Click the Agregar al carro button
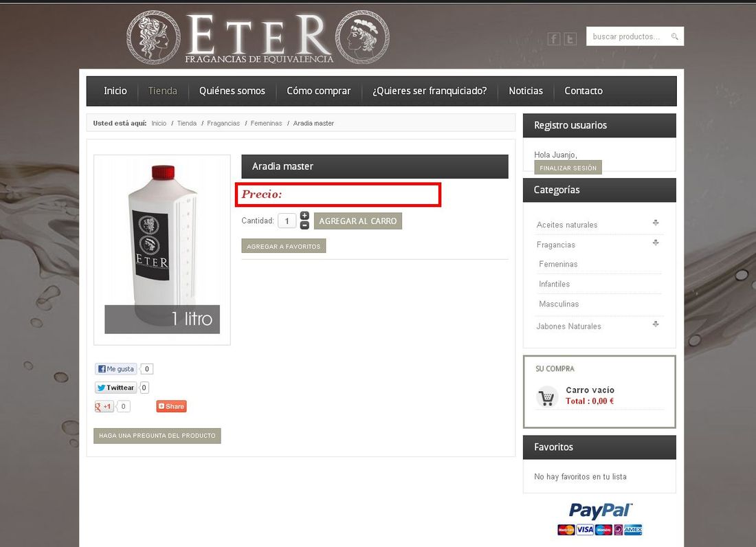This screenshot has height=547, width=756. coord(358,221)
